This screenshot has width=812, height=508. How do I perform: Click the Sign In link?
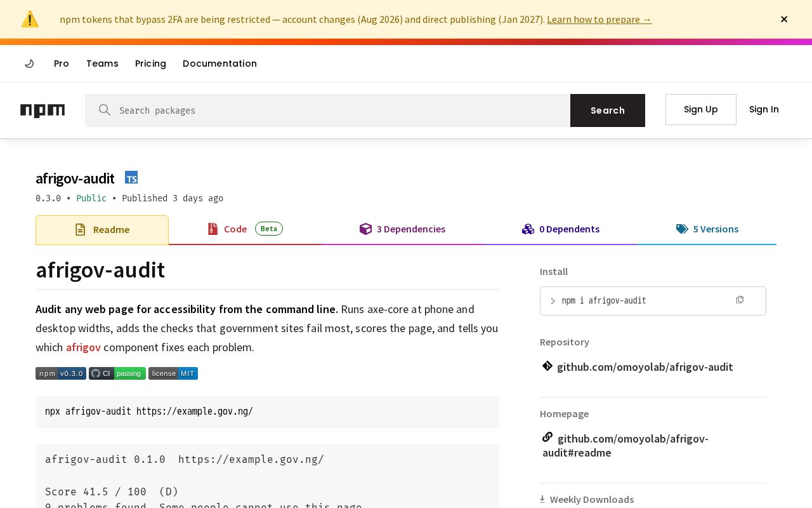(x=764, y=109)
